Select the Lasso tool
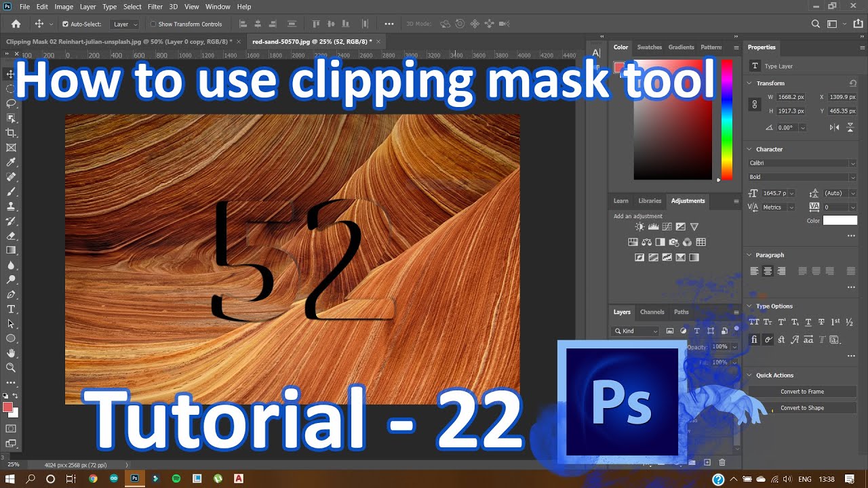This screenshot has height=488, width=868. 11,103
